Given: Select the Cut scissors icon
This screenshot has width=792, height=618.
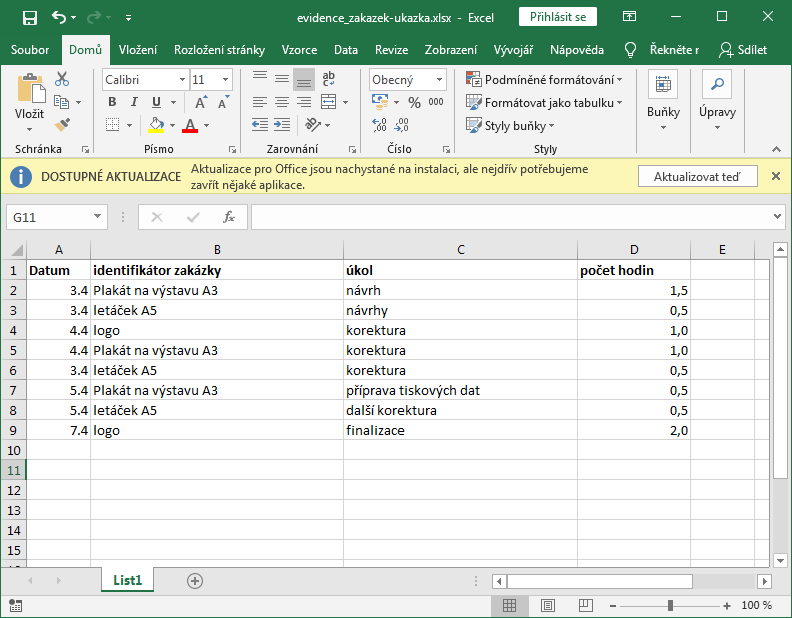Looking at the screenshot, I should 62,79.
